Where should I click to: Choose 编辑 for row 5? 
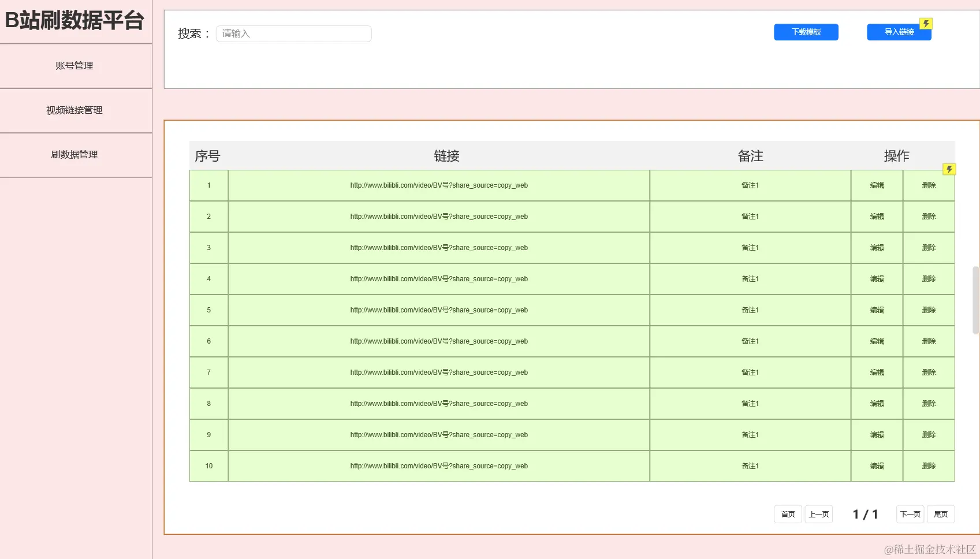[x=877, y=310]
